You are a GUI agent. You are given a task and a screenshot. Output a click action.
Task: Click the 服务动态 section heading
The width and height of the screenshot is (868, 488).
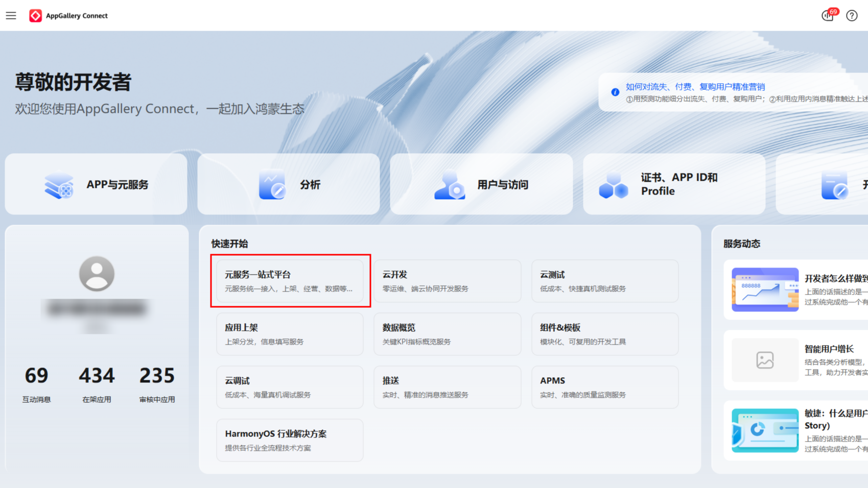click(742, 243)
